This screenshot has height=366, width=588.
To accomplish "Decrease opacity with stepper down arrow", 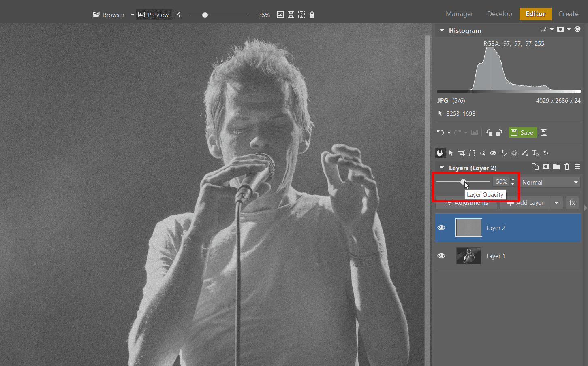I will point(513,184).
